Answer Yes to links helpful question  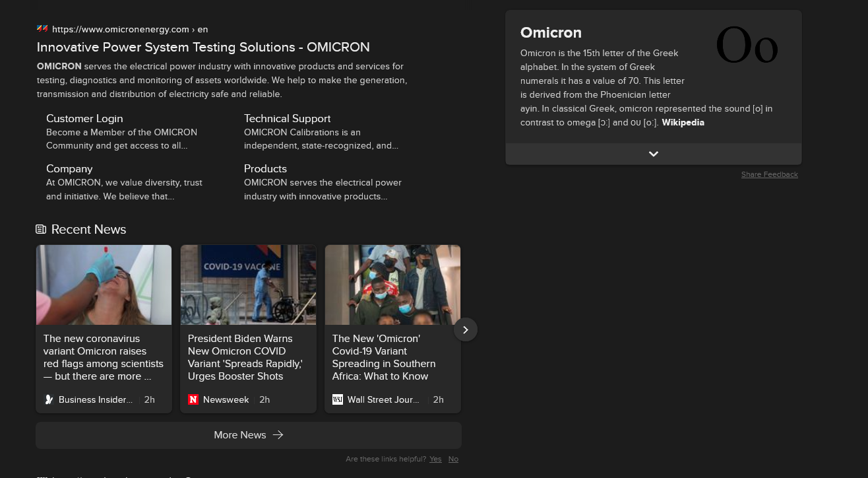pyautogui.click(x=435, y=459)
